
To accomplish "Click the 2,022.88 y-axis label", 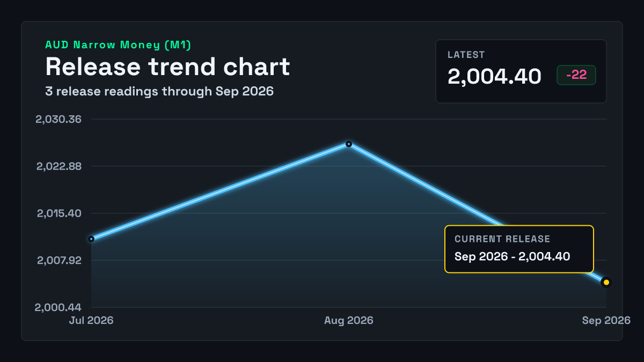I will click(x=58, y=166).
